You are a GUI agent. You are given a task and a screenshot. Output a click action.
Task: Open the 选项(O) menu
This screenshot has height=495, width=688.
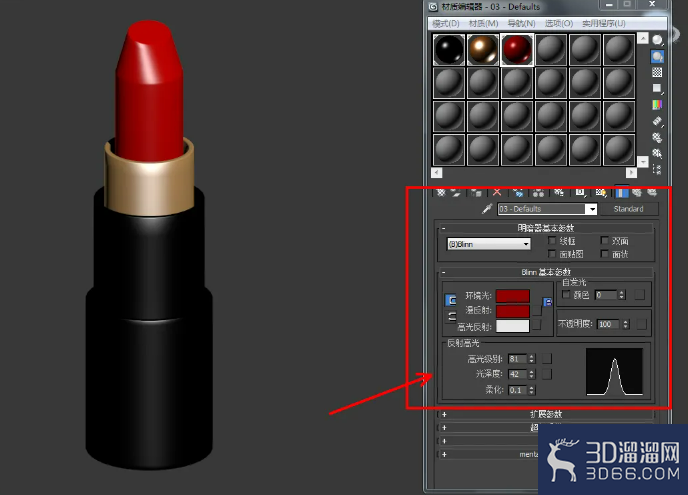559,23
